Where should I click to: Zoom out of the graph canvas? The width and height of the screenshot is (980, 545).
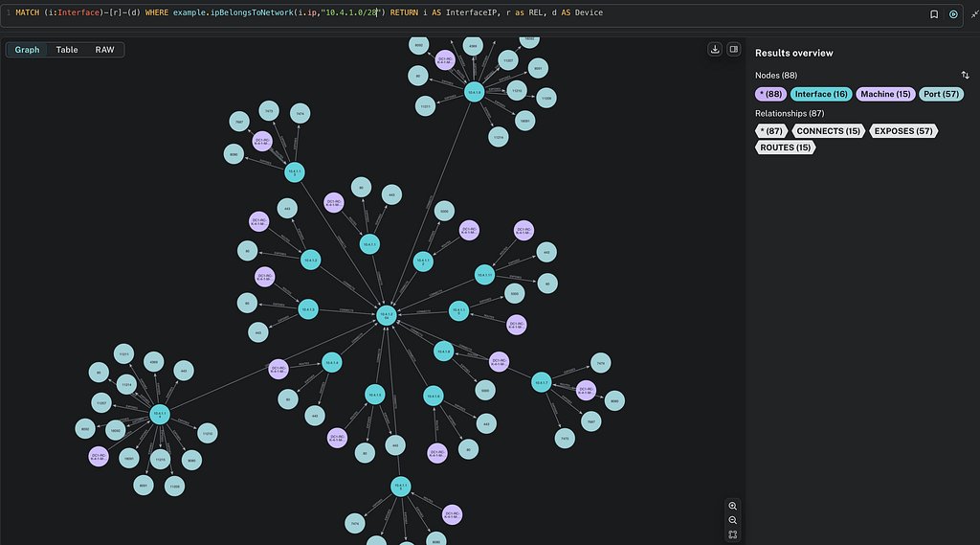pos(732,521)
